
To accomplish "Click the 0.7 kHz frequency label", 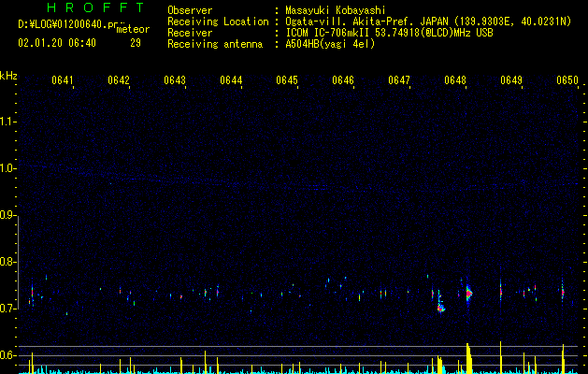I will [x=7, y=309].
